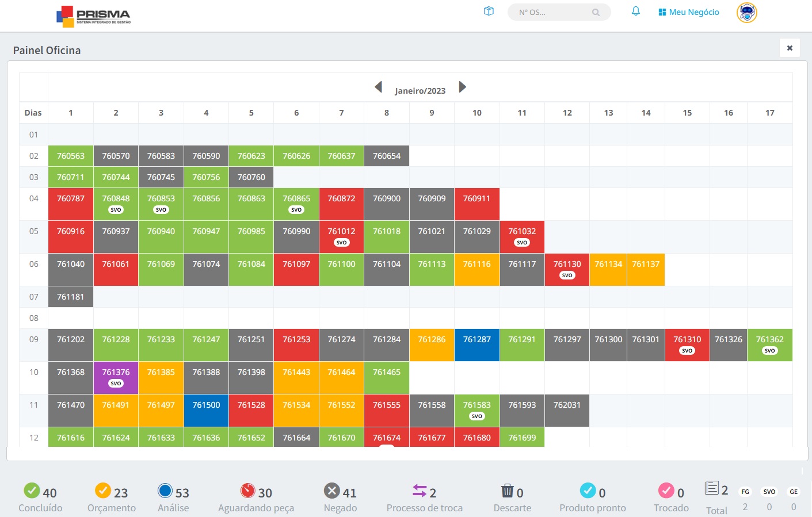812x517 pixels.
Task: Open service order 761376 purple cell
Action: point(116,377)
